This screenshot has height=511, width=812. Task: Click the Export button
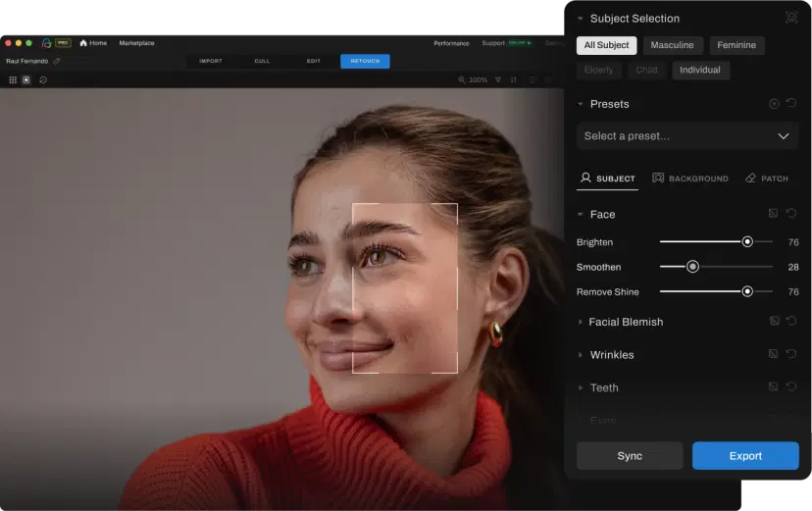[x=745, y=456]
